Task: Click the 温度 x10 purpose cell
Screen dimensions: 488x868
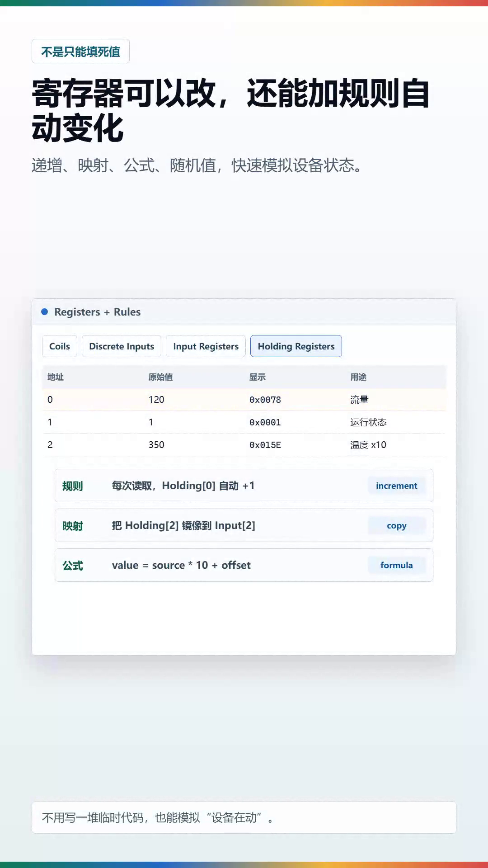Action: coord(368,445)
